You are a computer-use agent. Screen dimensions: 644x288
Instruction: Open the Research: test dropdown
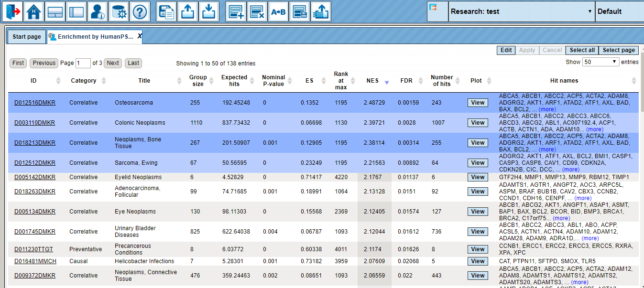(x=522, y=11)
